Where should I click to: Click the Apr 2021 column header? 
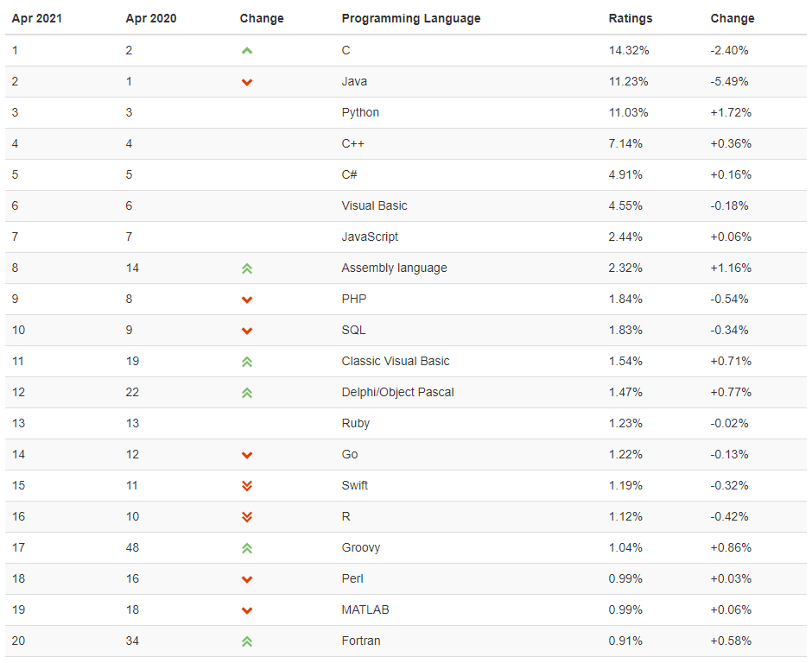tap(37, 19)
